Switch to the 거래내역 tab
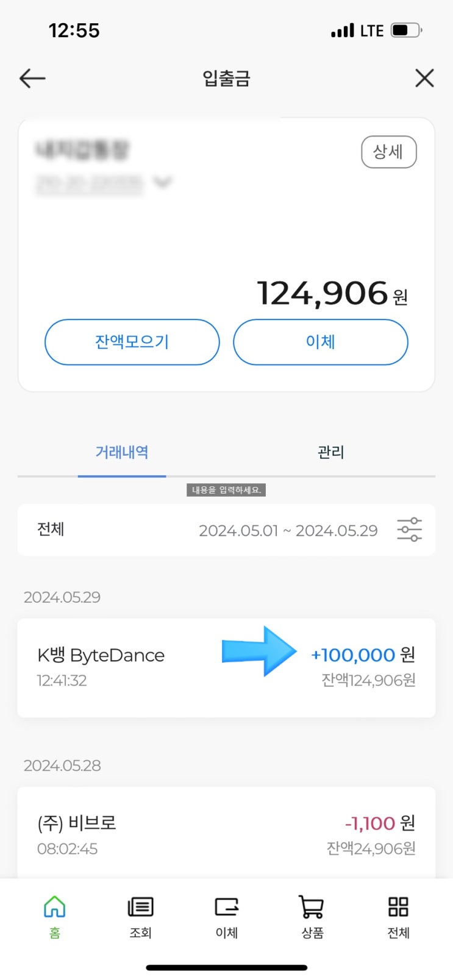The width and height of the screenshot is (453, 980). [122, 452]
